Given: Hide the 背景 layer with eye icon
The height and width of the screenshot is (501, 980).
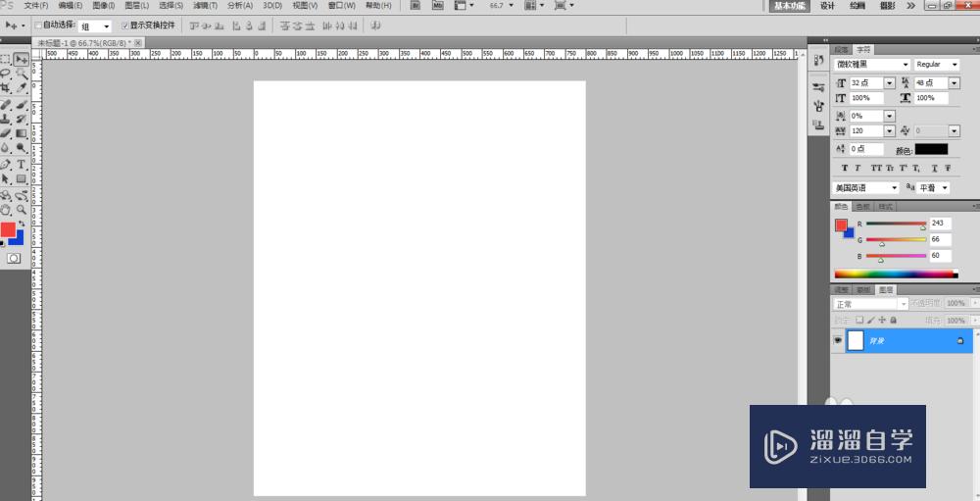Looking at the screenshot, I should pyautogui.click(x=838, y=340).
